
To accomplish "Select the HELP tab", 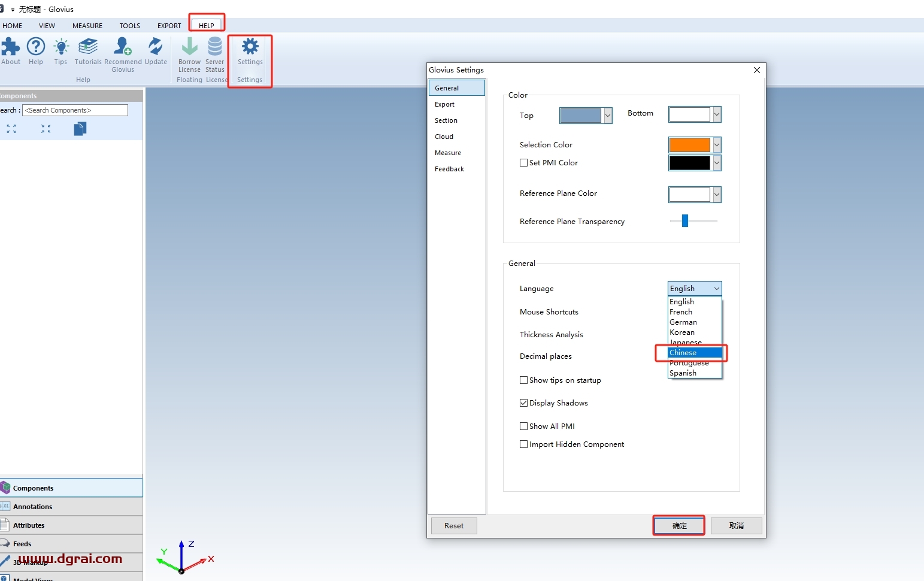I will pos(207,26).
